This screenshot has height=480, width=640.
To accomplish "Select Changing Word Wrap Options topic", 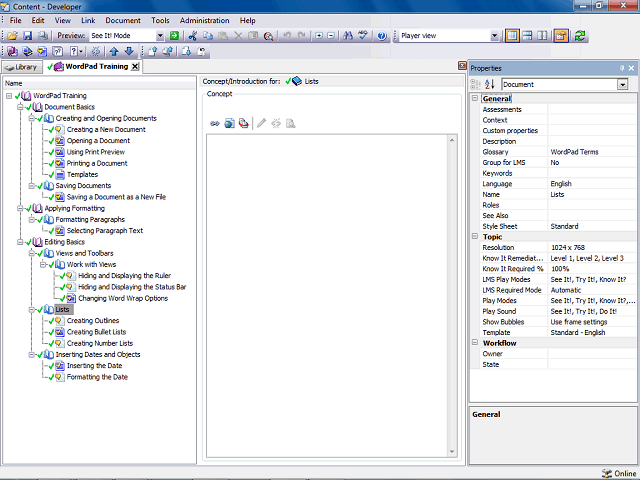I will [x=123, y=298].
